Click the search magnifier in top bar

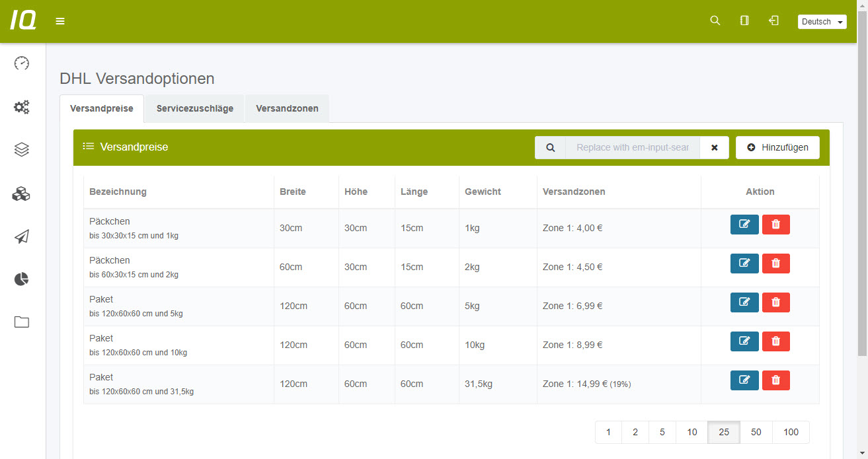pyautogui.click(x=715, y=21)
